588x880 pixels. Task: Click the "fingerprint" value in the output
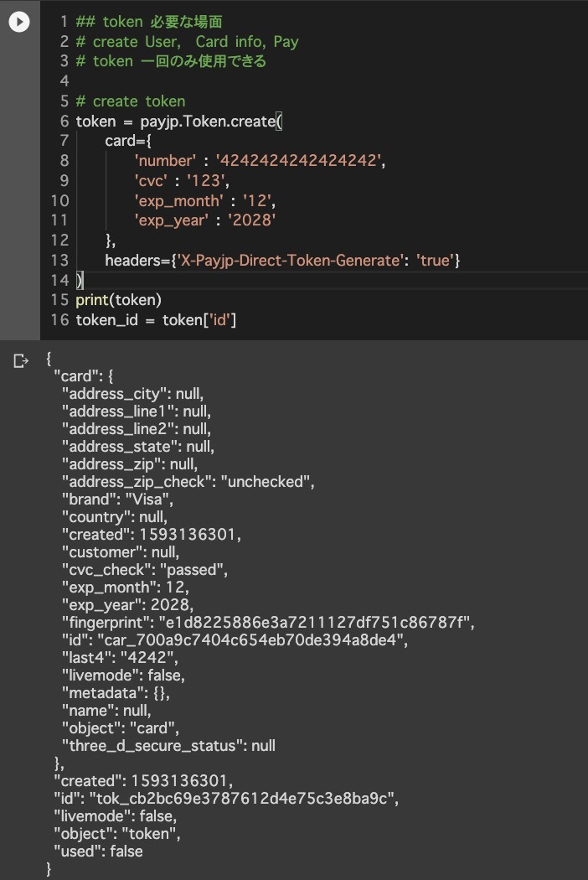(314, 623)
